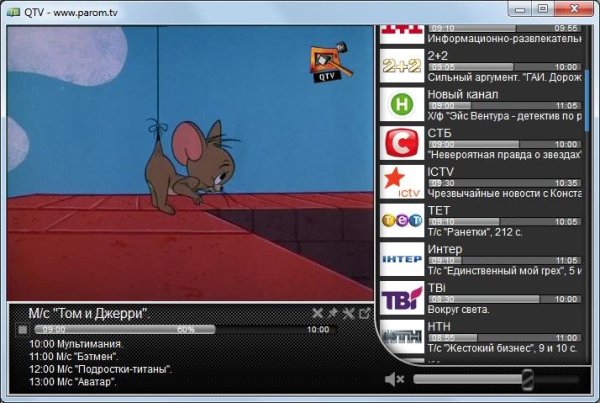Viewport: 600px width, 403px height.
Task: Click the НТН channel name
Action: 439,327
